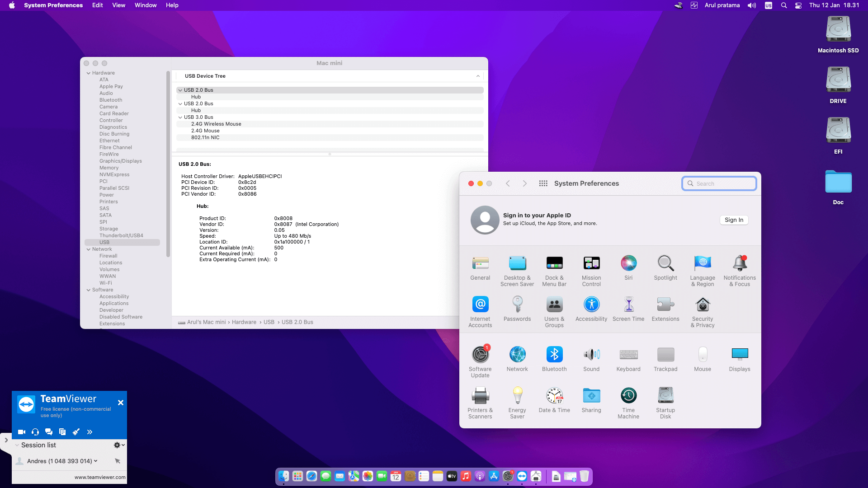Viewport: 868px width, 488px height.
Task: Collapse the USB 3.0 Bus tree
Action: click(180, 117)
